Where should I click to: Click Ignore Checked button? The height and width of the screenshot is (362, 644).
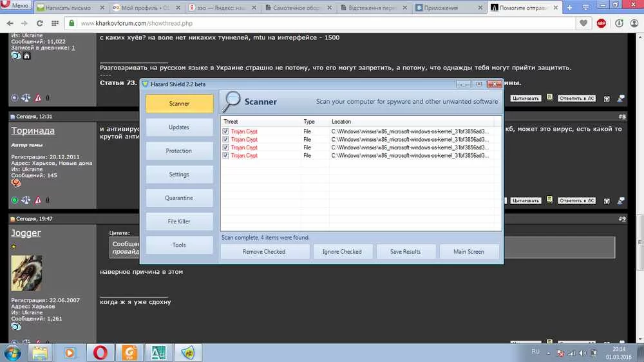[342, 251]
